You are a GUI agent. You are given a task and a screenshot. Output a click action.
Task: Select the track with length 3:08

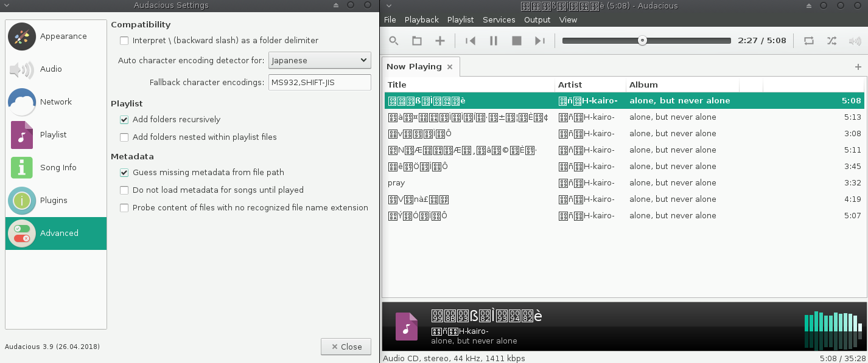pos(625,133)
